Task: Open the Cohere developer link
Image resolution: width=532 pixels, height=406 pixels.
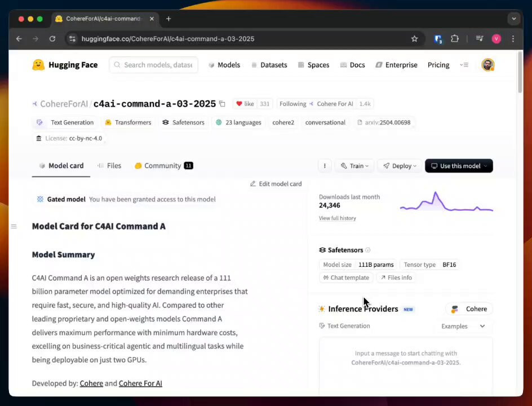Action: point(91,383)
